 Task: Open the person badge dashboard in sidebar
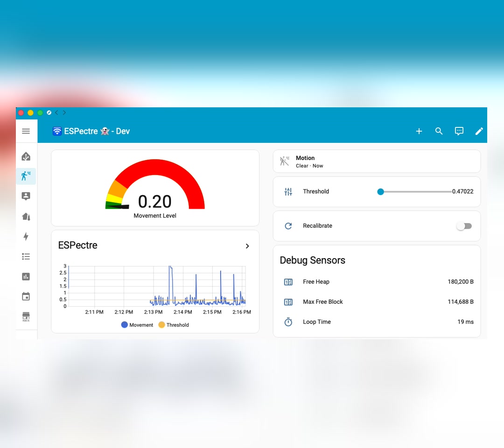coord(26,196)
